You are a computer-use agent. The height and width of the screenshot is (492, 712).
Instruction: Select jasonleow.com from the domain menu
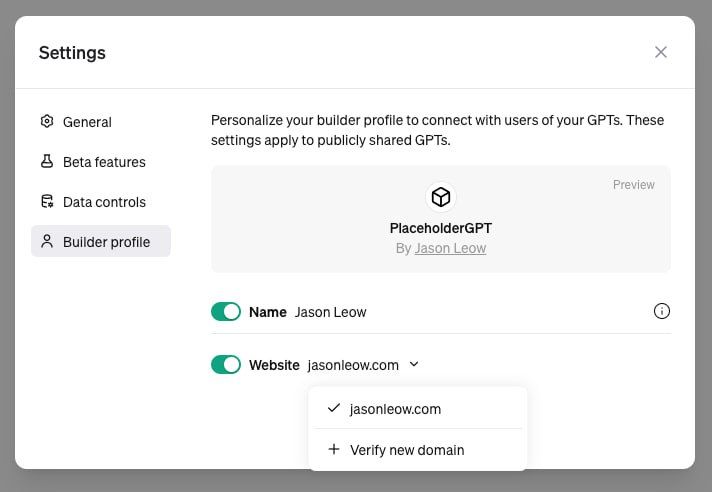pyautogui.click(x=395, y=409)
